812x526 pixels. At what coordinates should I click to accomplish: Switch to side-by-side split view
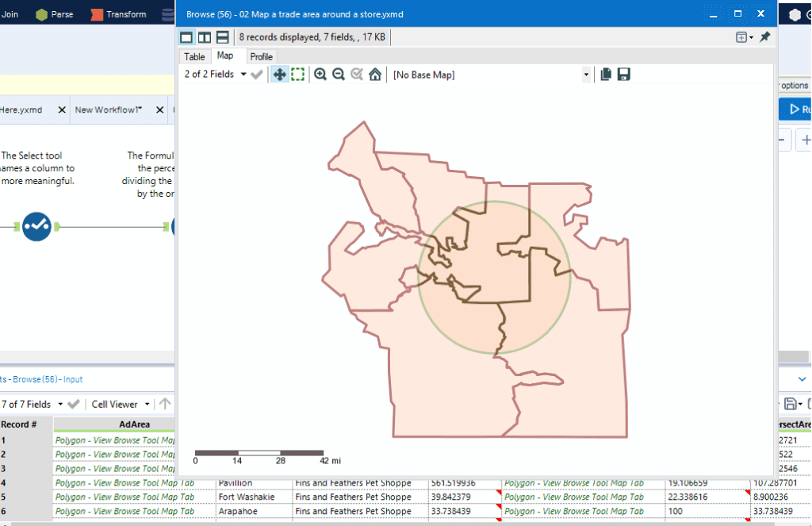click(x=205, y=37)
